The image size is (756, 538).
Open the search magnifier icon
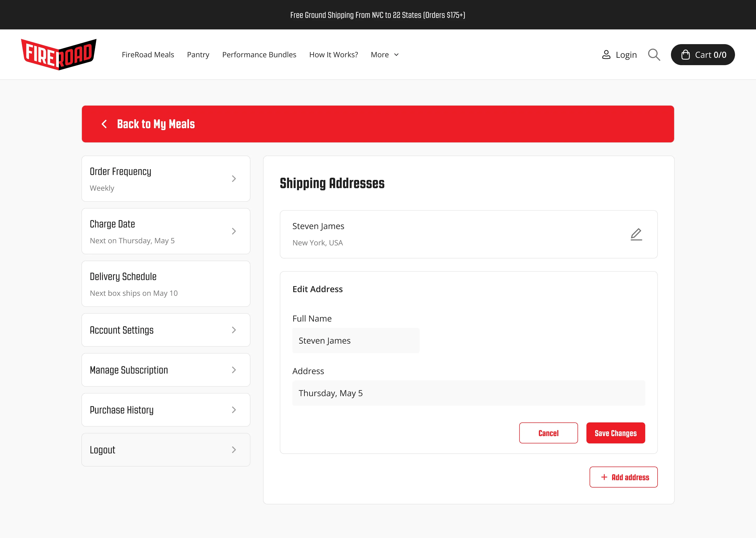(x=654, y=55)
